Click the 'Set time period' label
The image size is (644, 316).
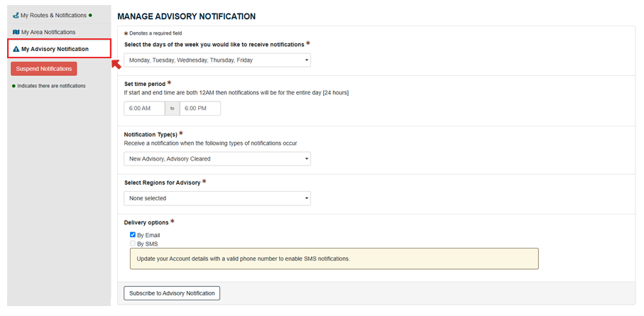(145, 85)
